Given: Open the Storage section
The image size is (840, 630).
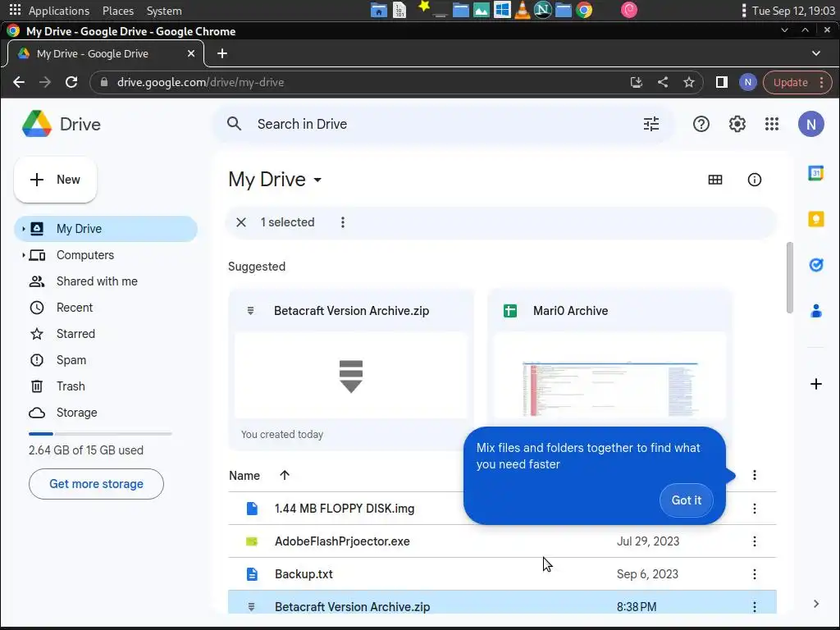Looking at the screenshot, I should 76,413.
